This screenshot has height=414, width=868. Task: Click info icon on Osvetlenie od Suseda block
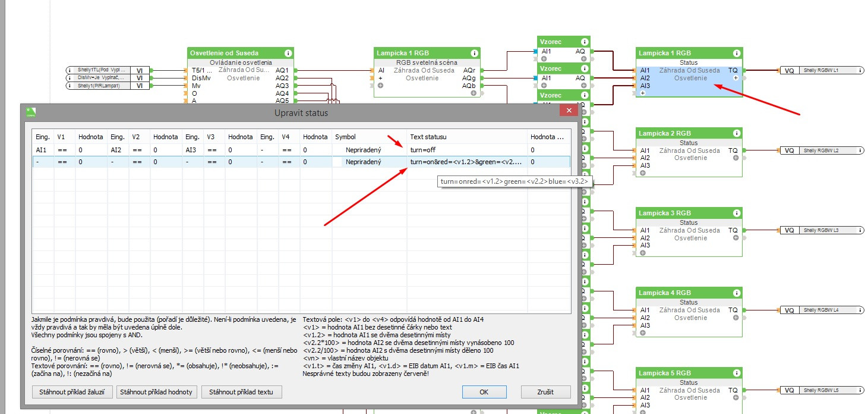tap(288, 53)
